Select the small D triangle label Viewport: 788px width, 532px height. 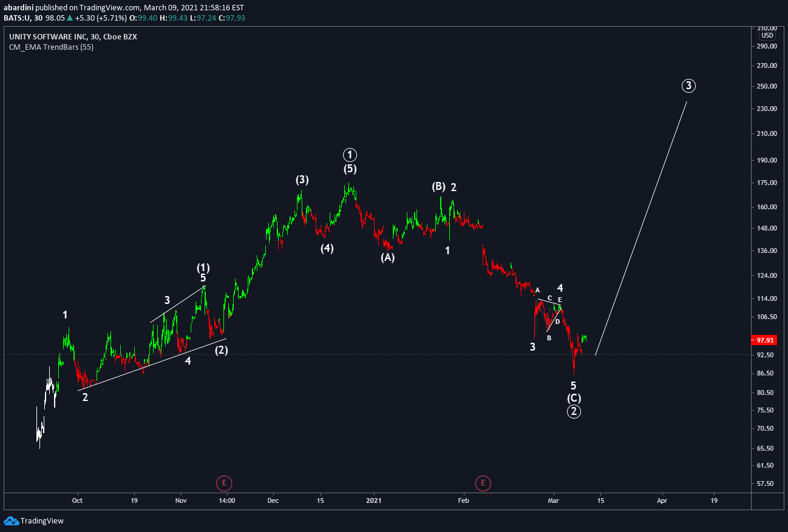tap(557, 322)
